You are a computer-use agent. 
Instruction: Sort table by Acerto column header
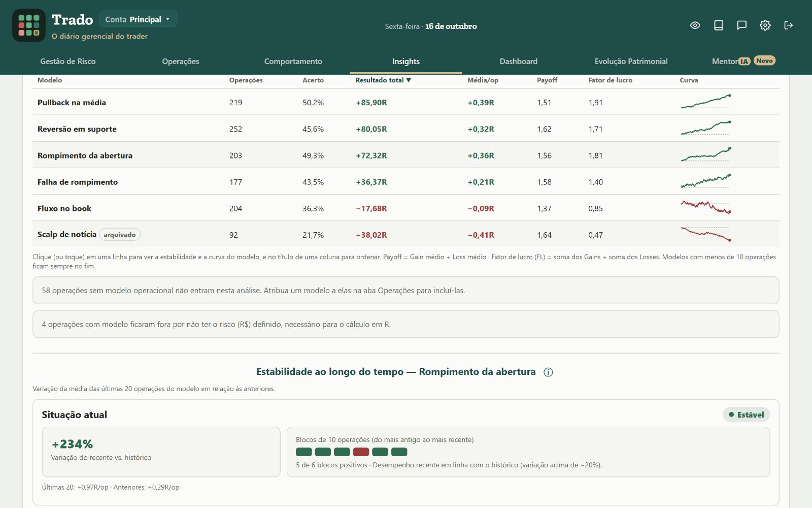tap(313, 80)
